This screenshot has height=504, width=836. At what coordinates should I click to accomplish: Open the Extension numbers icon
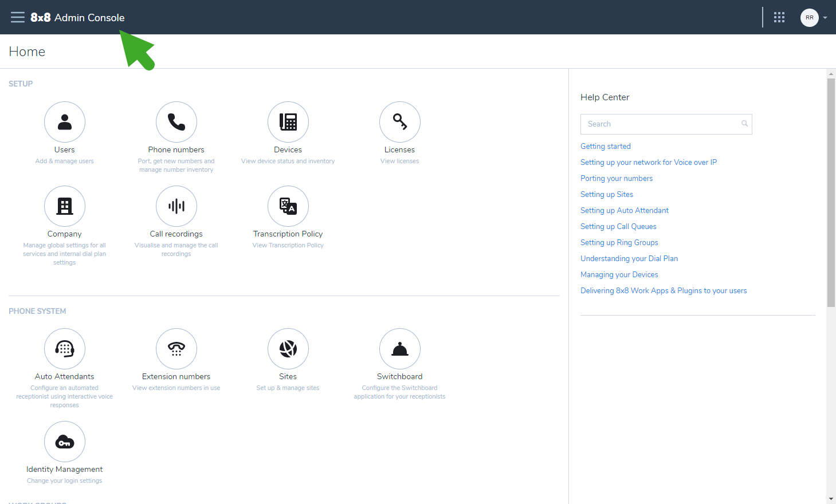tap(176, 349)
